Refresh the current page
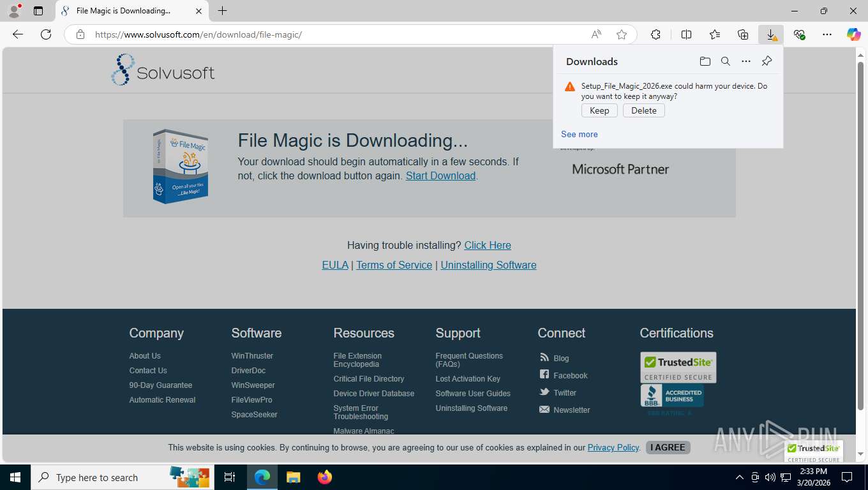This screenshot has width=868, height=490. coord(46,34)
